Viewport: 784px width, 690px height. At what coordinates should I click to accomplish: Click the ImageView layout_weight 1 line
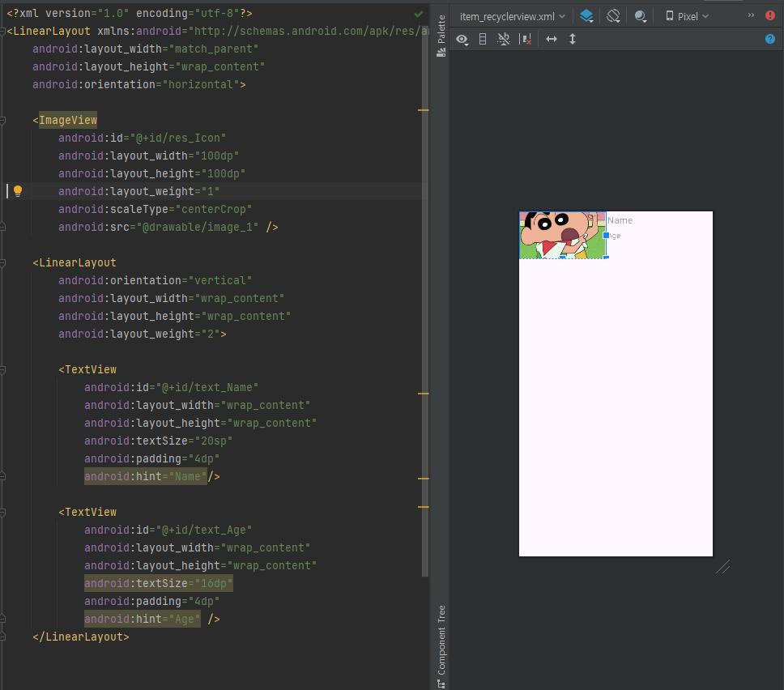138,191
